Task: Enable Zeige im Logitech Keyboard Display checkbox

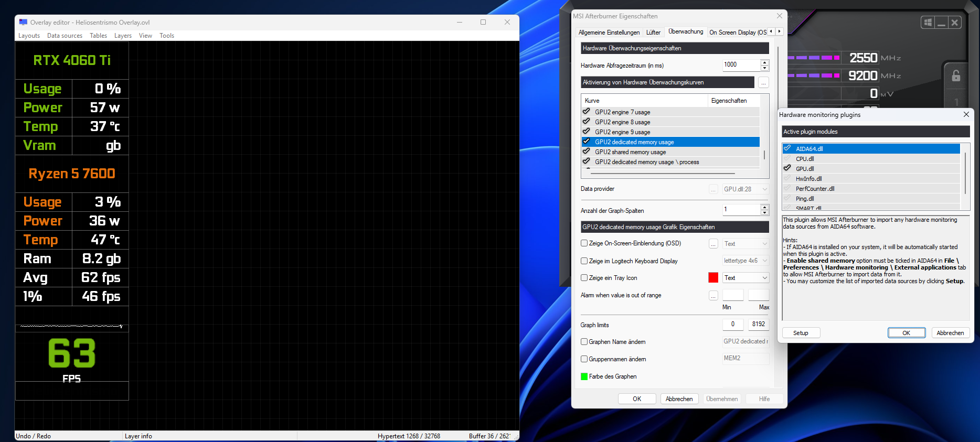Action: click(584, 261)
